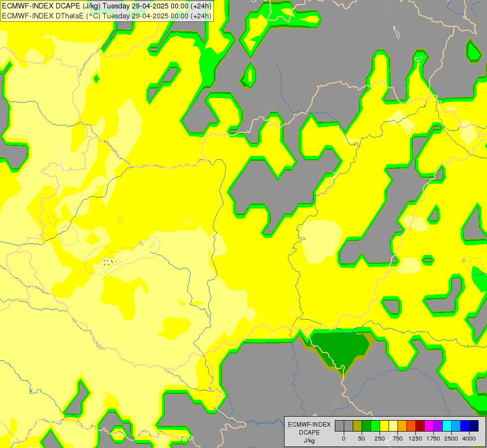Pick the bright green legend swatch
Viewport: 487px width, 448px height.
pyautogui.click(x=376, y=426)
